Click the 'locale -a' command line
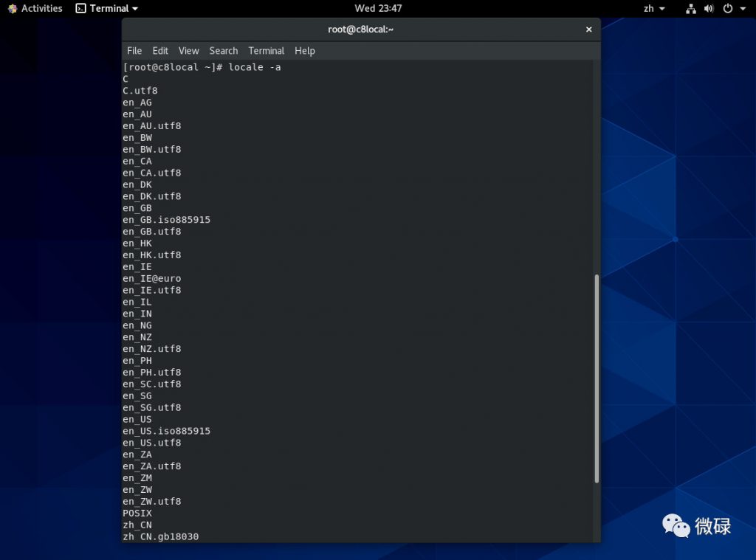The width and height of the screenshot is (756, 560). pyautogui.click(x=202, y=67)
